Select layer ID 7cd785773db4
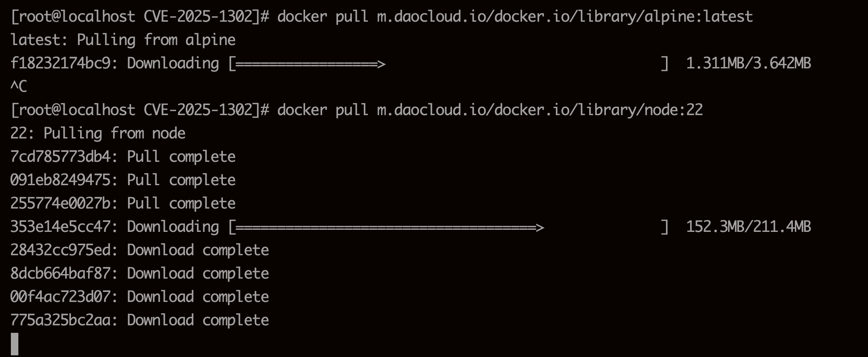Screen dimensions: 868x357 [61, 157]
